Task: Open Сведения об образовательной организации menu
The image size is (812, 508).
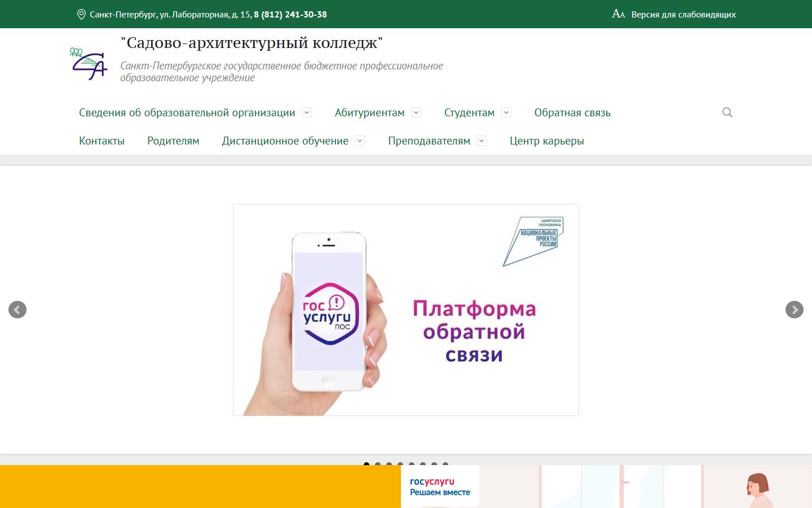Action: pyautogui.click(x=187, y=112)
